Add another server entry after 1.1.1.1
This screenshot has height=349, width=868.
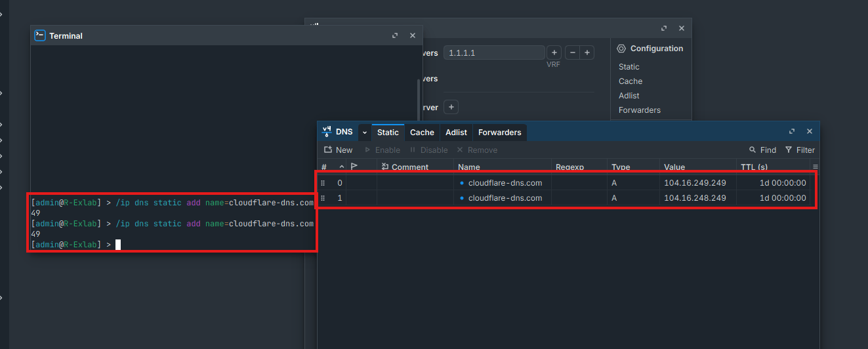pos(587,52)
